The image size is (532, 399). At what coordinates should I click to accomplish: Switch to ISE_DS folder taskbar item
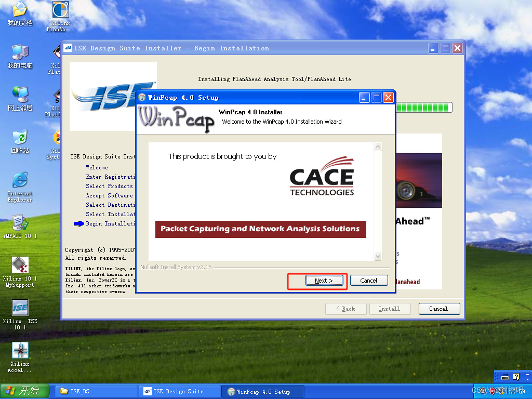coord(96,392)
